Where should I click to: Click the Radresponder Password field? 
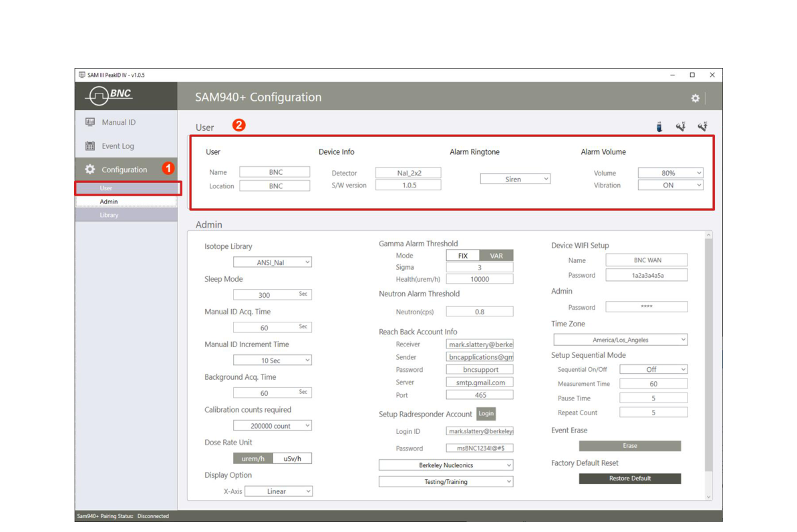479,449
